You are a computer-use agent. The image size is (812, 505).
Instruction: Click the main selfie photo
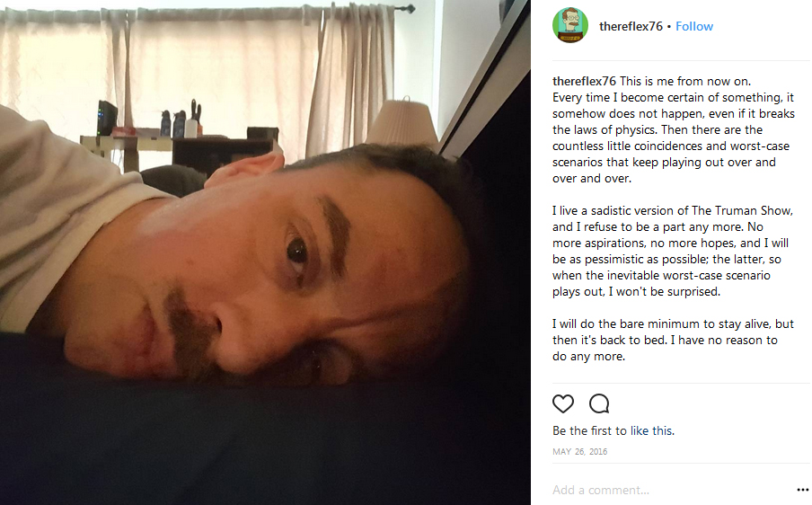[x=265, y=252]
